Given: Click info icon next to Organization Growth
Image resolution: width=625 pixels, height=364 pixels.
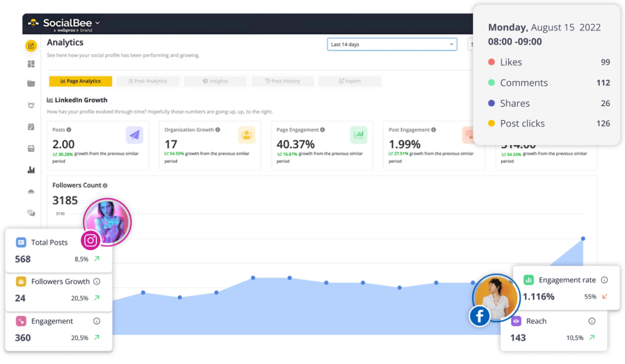Looking at the screenshot, I should (x=218, y=130).
